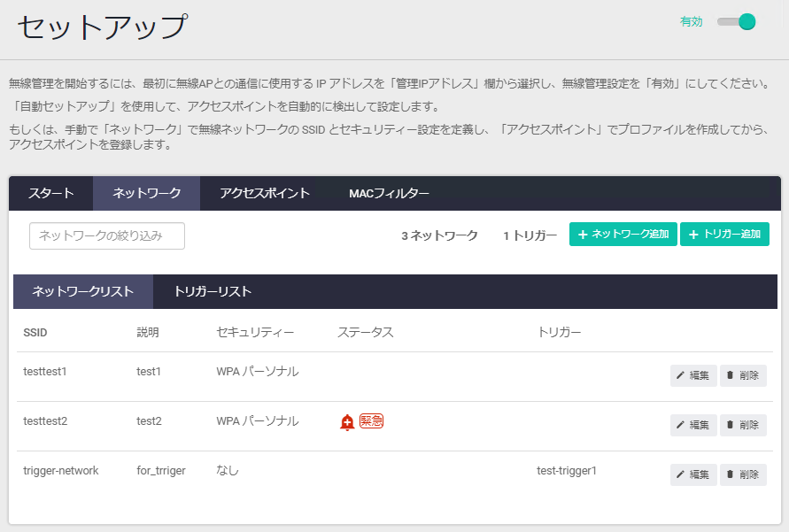Viewport: 789px width, 532px height.
Task: Show the トリガーリスト sub-tab
Action: point(213,291)
